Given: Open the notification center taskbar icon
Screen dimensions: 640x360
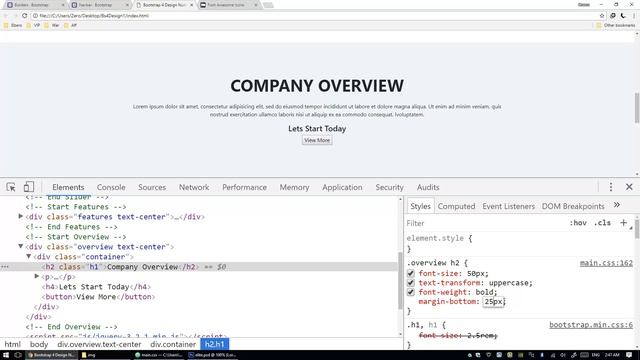Looking at the screenshot, I should (x=629, y=355).
